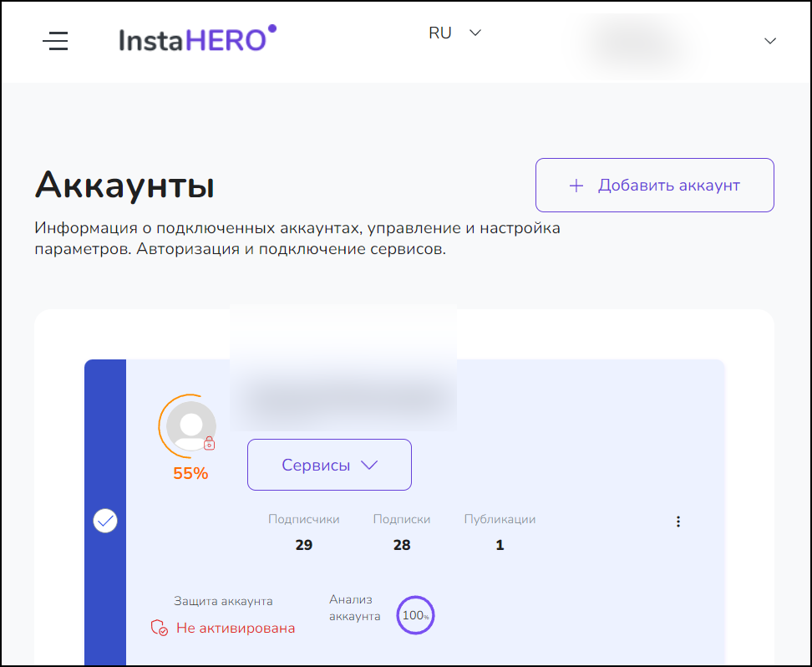
Task: Toggle the account selection checkmark circle
Action: coord(105,521)
